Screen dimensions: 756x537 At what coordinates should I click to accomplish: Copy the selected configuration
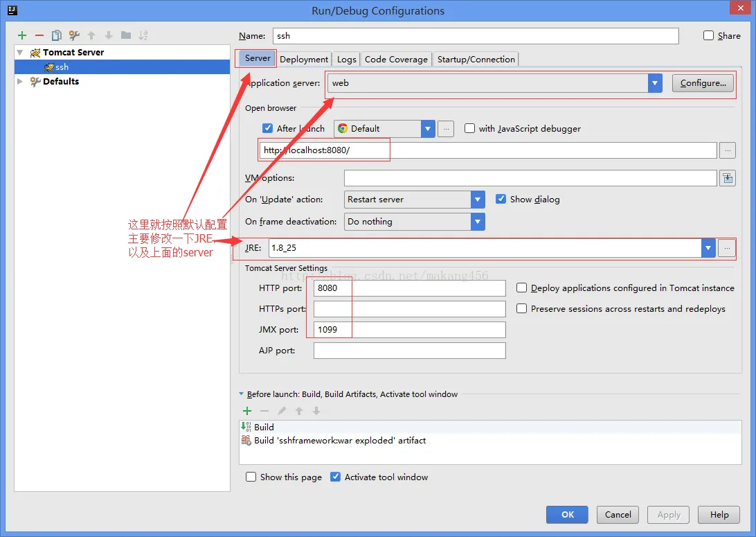pos(56,35)
